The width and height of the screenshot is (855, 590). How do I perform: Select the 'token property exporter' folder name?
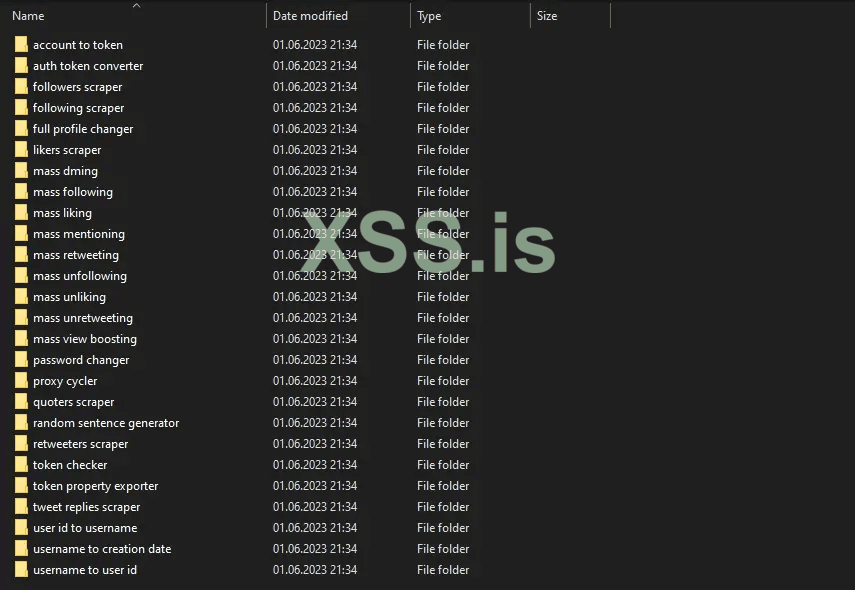pos(95,485)
